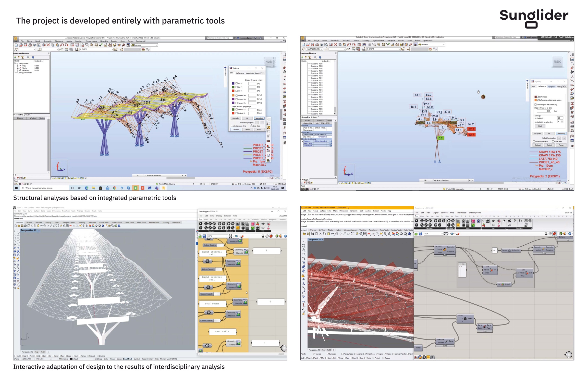Screen dimensions: 588x376
Task: Open the Rezultaty menu in the left Robot window
Action: click(79, 41)
